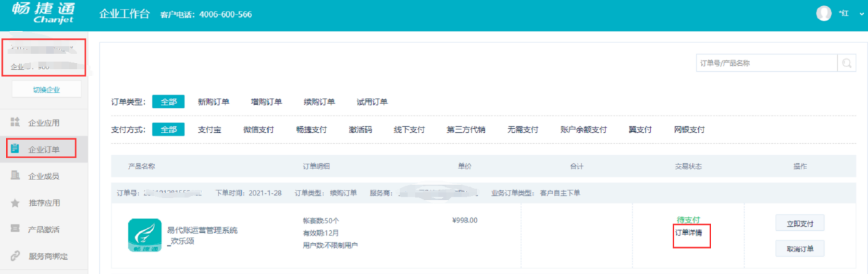Open 推荐应用 in the sidebar
The image size is (868, 274).
coord(44,203)
